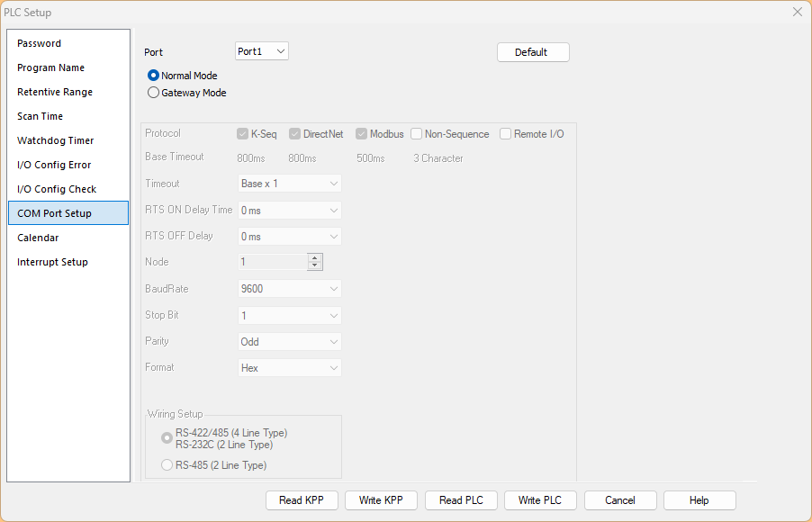Open Scan Time settings
Screen dimensions: 812x522
point(68,116)
